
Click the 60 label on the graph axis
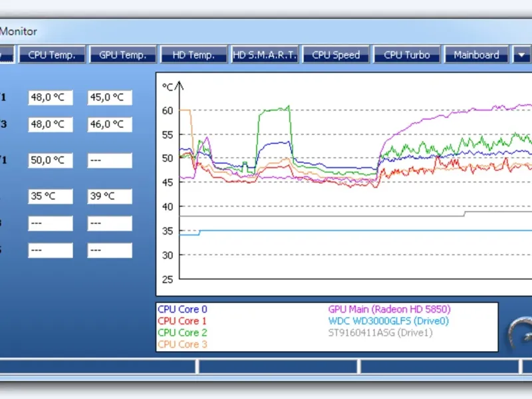click(x=168, y=110)
